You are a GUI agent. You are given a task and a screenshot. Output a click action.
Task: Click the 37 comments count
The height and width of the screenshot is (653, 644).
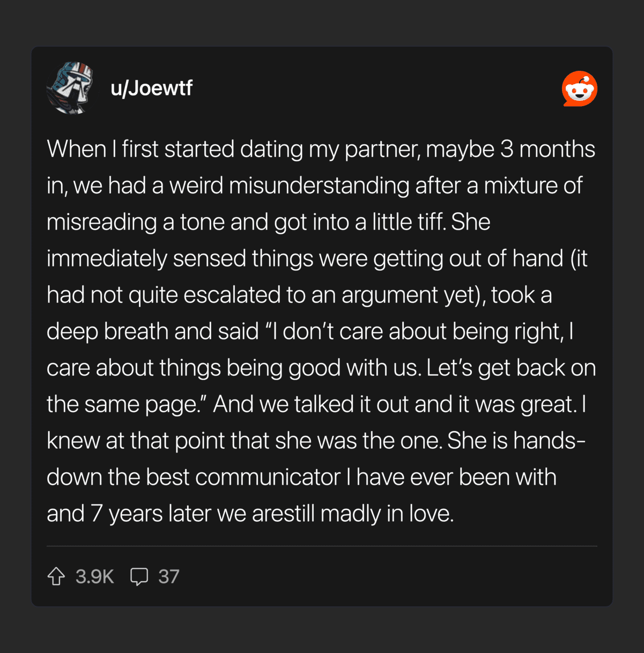[168, 576]
